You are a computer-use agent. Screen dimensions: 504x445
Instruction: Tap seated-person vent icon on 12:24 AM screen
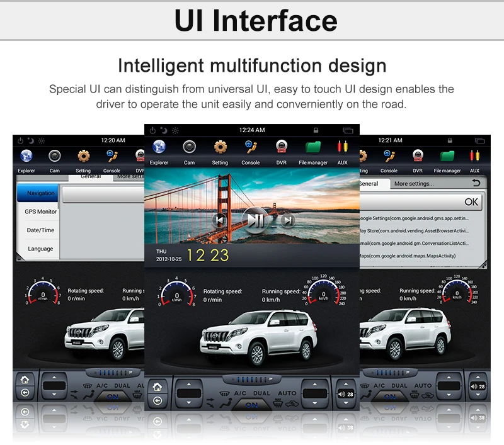click(x=226, y=403)
